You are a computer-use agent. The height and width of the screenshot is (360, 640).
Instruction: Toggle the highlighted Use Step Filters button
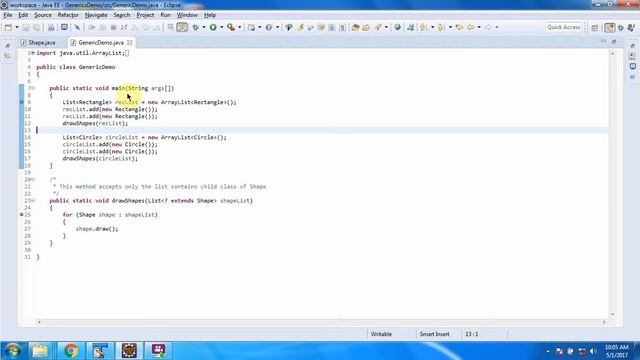tap(182, 27)
